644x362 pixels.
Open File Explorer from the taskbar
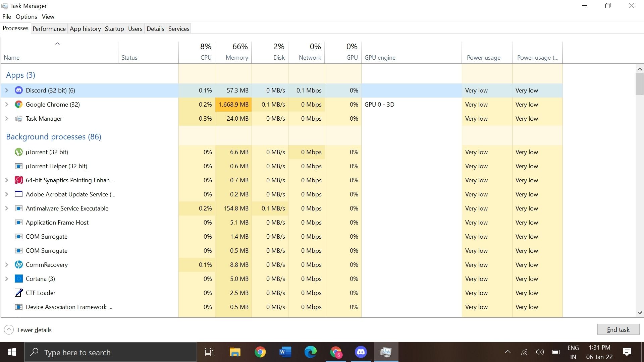click(235, 352)
